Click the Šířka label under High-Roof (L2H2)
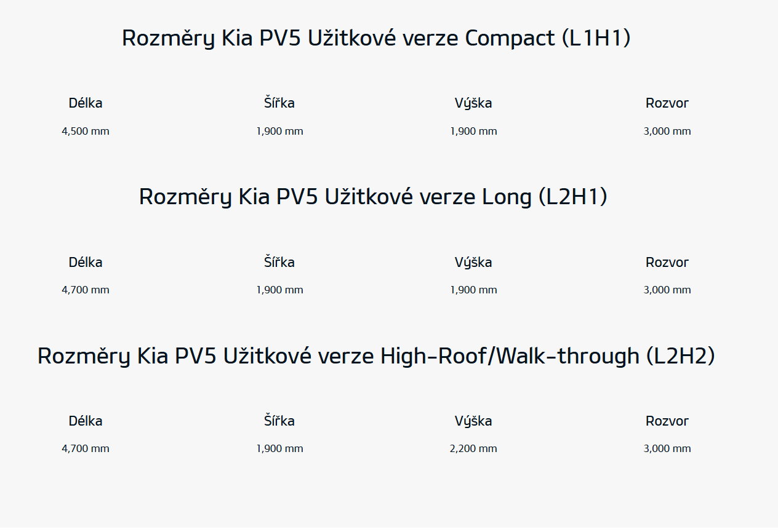Screen dimensions: 778x532 (x=279, y=421)
